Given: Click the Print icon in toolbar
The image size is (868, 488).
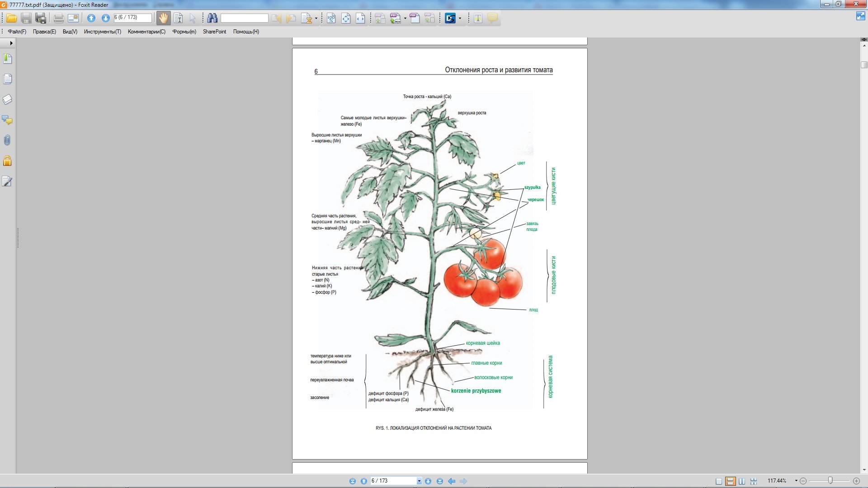Looking at the screenshot, I should pyautogui.click(x=58, y=18).
